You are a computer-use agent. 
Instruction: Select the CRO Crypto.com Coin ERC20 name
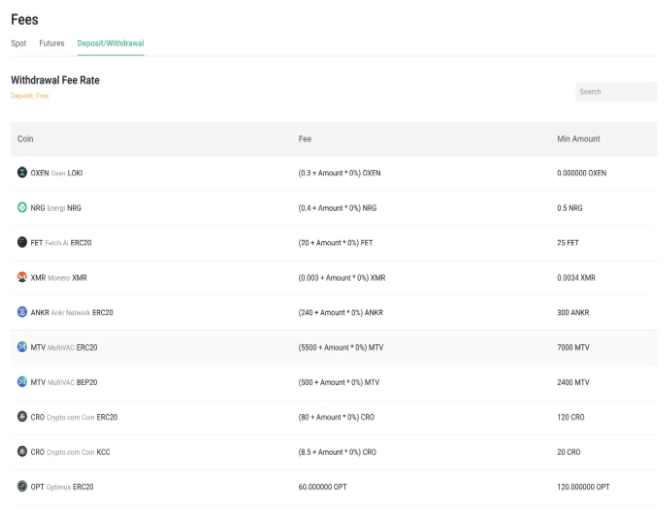tap(74, 417)
